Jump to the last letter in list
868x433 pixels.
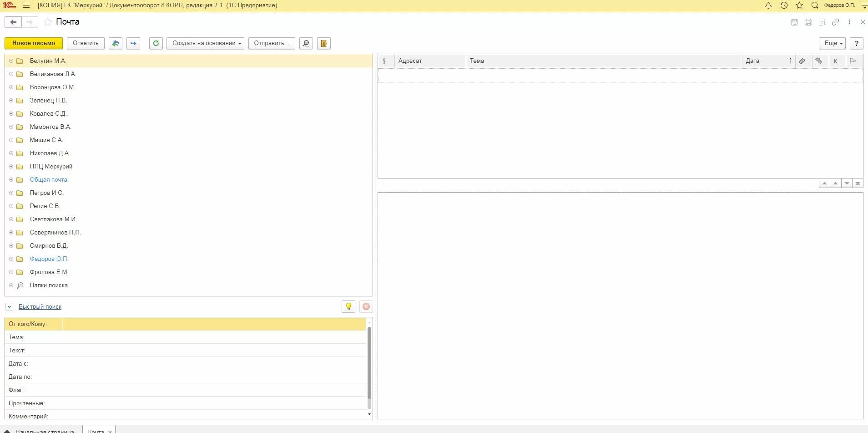[x=858, y=183]
